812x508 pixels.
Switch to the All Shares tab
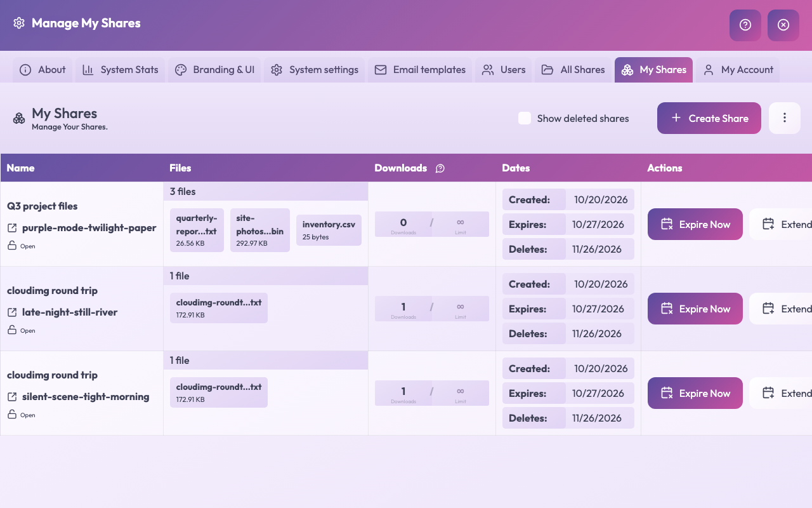tap(573, 70)
